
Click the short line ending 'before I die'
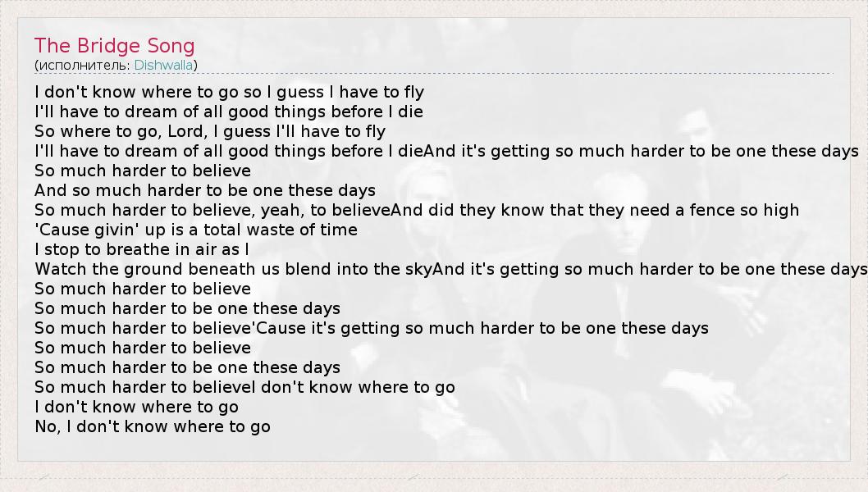tap(229, 112)
